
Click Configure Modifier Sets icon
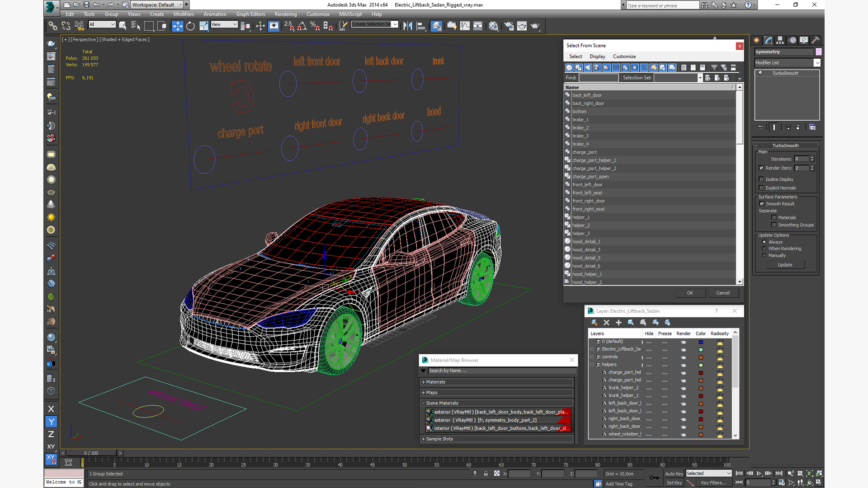(812, 127)
